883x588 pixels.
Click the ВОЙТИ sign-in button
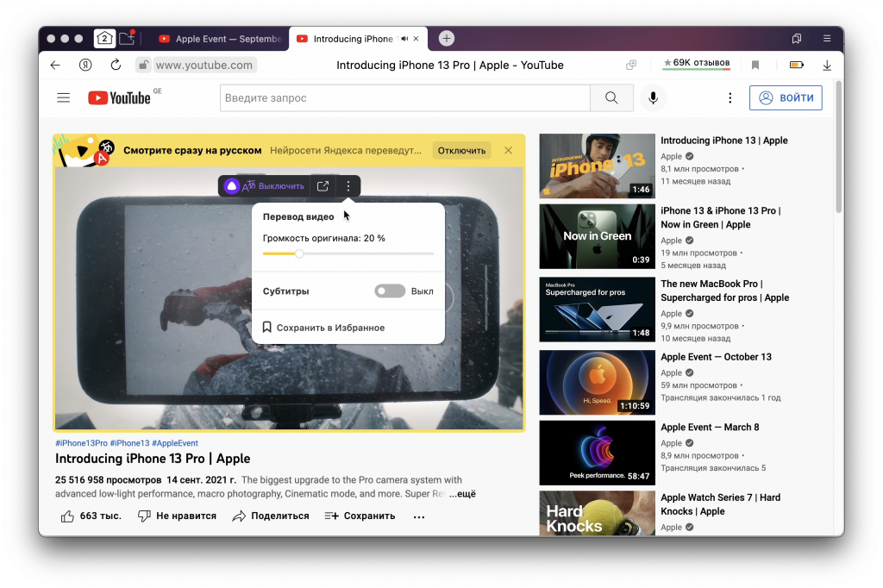[786, 98]
